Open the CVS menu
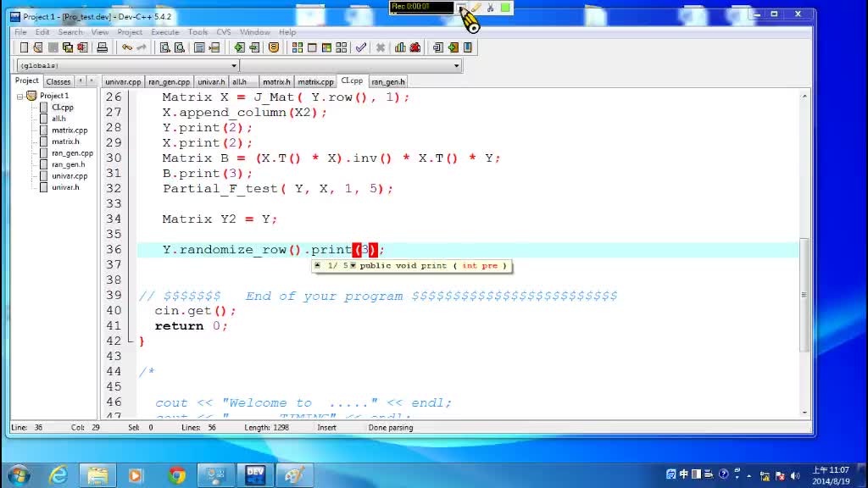This screenshot has width=868, height=488. click(224, 32)
